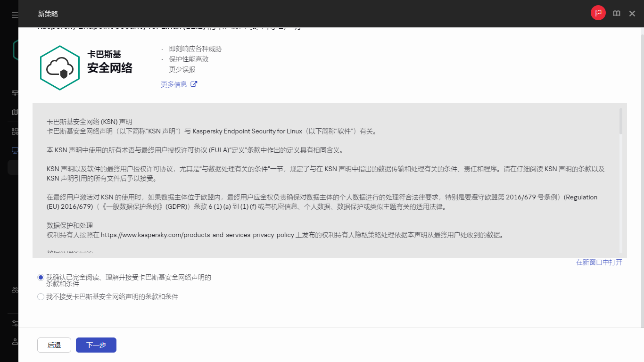Click the 下一步 button to continue
The width and height of the screenshot is (644, 362).
click(x=96, y=345)
